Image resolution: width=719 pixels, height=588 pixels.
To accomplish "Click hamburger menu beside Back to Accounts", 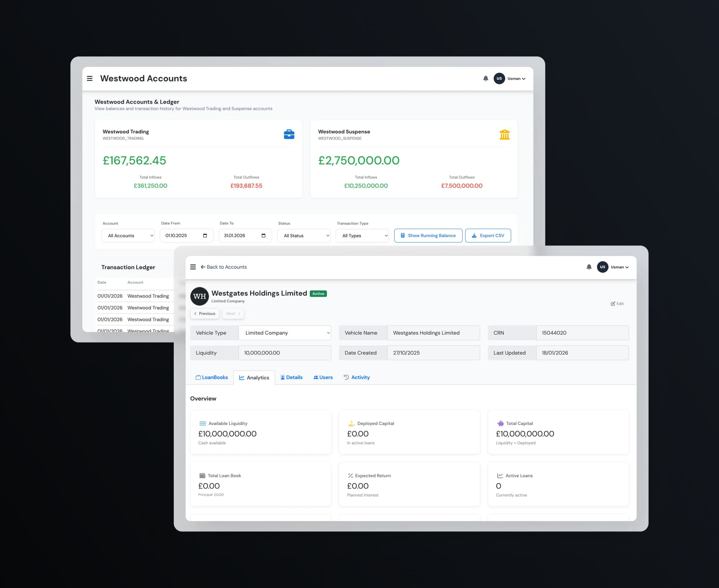I will coord(193,267).
